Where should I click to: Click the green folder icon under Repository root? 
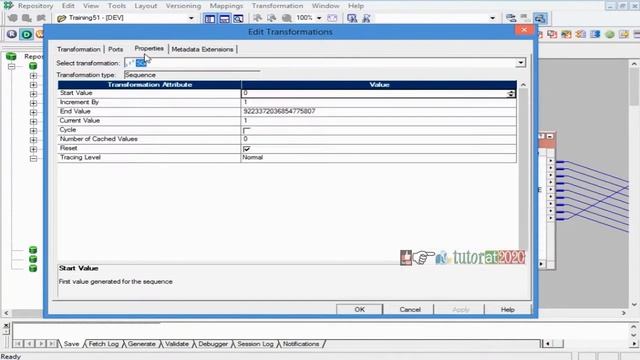tap(33, 66)
